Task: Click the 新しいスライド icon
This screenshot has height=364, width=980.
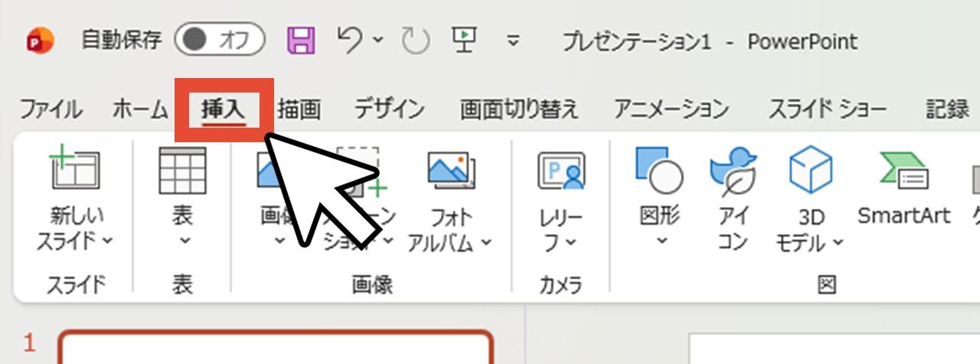Action: 75,169
